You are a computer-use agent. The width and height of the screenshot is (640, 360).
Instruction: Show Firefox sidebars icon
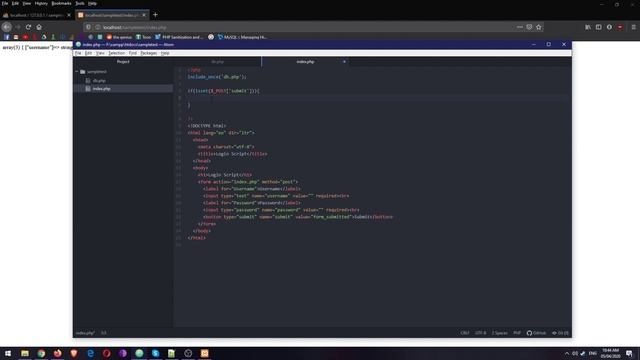tap(598, 27)
